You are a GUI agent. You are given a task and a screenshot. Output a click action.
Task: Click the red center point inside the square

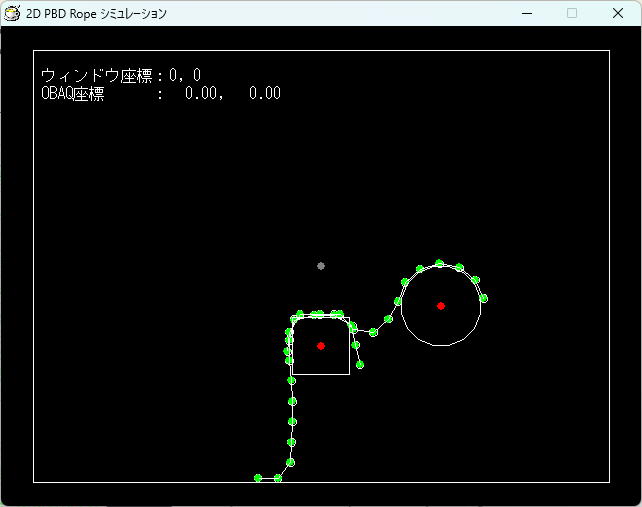321,346
